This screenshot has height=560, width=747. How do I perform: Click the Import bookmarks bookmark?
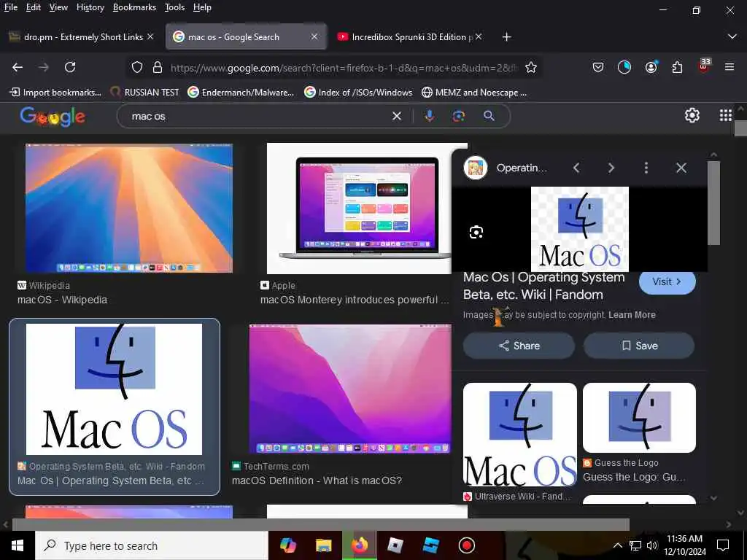tap(55, 93)
